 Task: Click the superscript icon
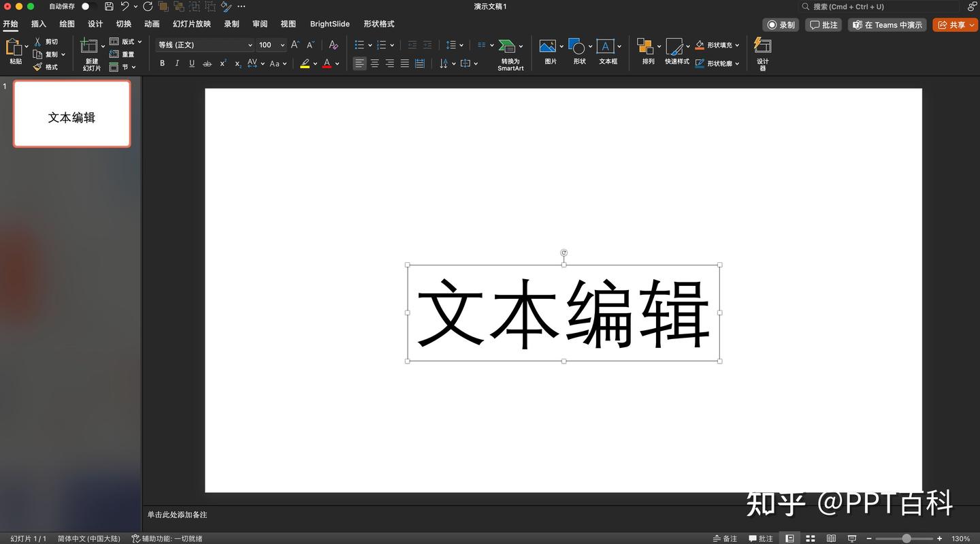point(222,63)
